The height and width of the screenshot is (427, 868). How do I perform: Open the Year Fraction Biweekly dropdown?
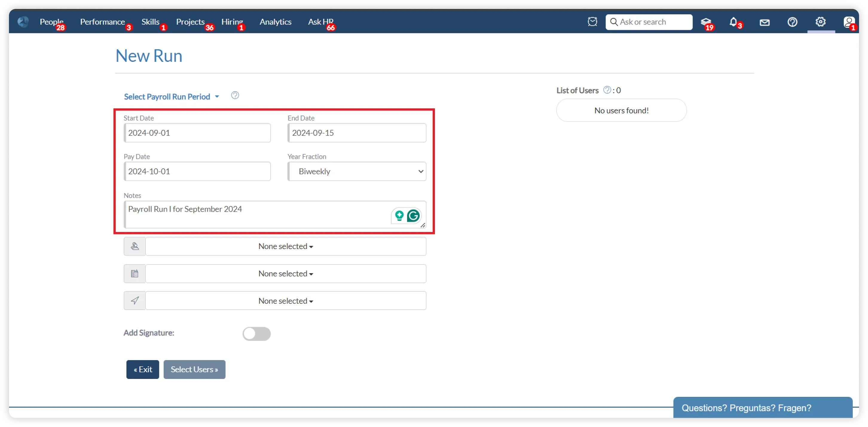357,171
